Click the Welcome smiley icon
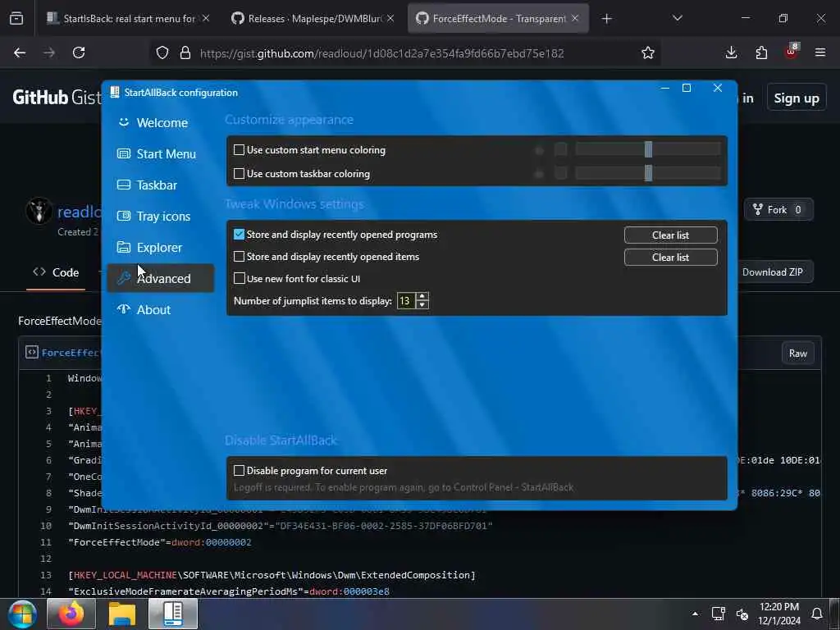Screen dimensions: 840x630 124,122
